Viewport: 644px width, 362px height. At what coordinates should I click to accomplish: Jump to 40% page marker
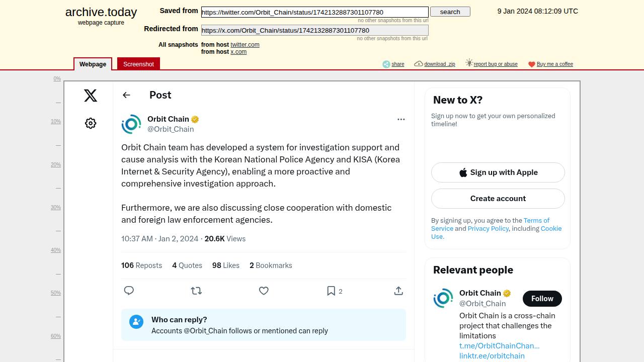point(55,250)
